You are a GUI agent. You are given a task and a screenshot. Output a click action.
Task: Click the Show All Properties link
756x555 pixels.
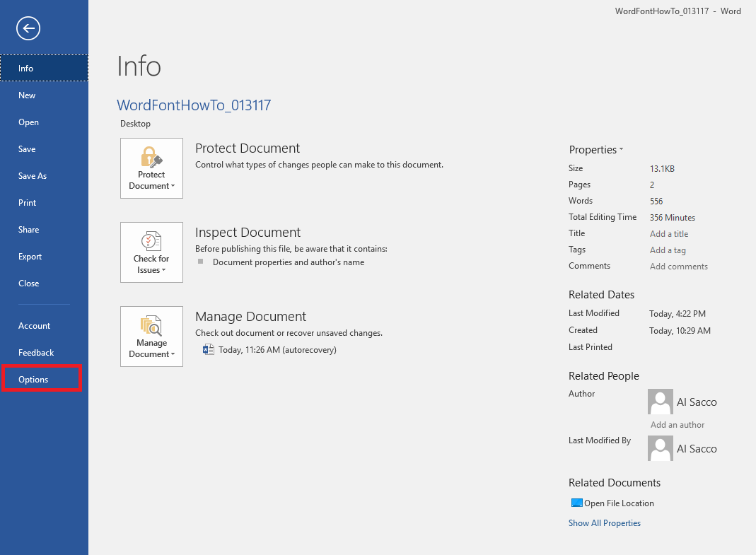pyautogui.click(x=604, y=522)
